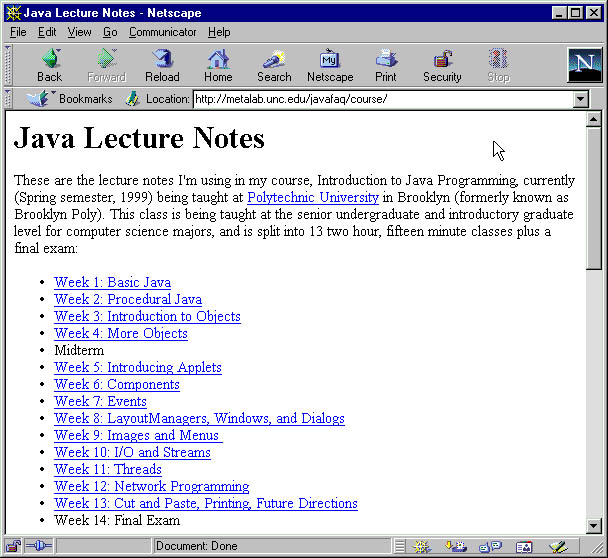Follow the Polytechnic University link

click(312, 198)
